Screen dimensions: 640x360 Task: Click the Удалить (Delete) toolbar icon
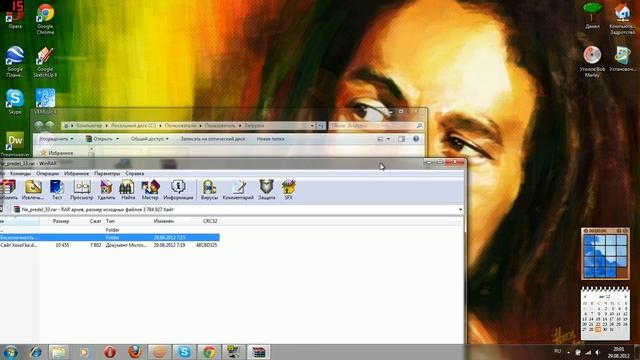(x=106, y=190)
